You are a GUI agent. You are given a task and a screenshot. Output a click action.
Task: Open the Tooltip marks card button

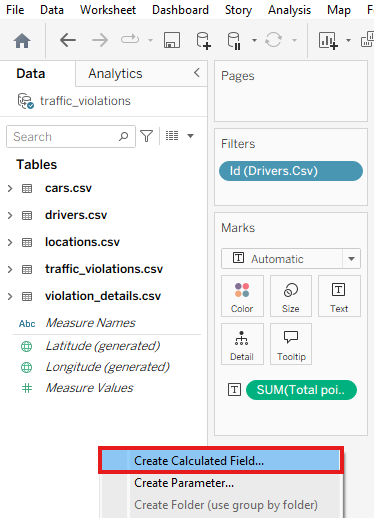tap(291, 344)
